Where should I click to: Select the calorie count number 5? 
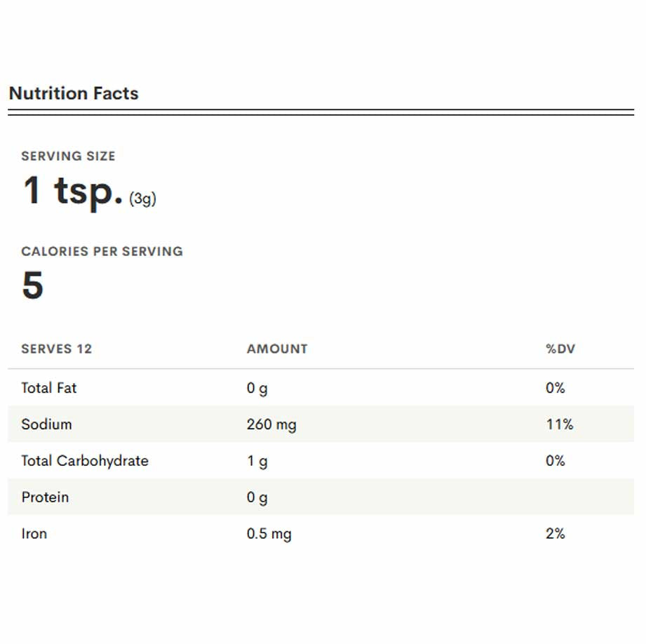coord(32,286)
